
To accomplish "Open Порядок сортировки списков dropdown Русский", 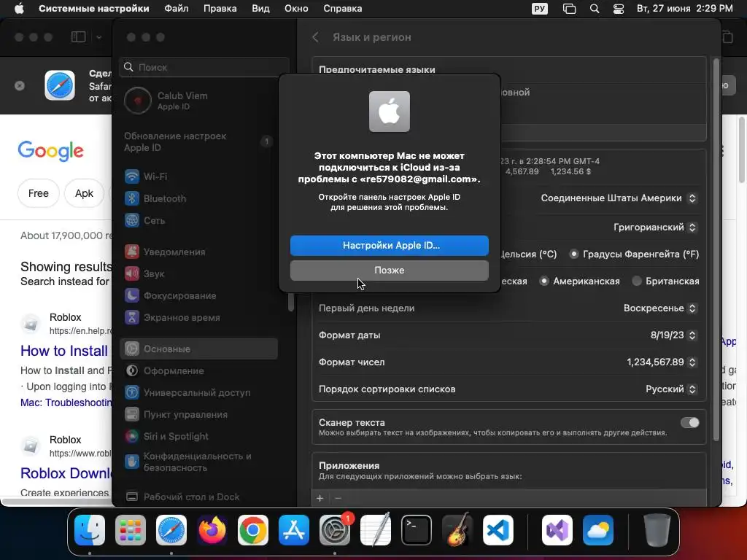I will point(671,389).
